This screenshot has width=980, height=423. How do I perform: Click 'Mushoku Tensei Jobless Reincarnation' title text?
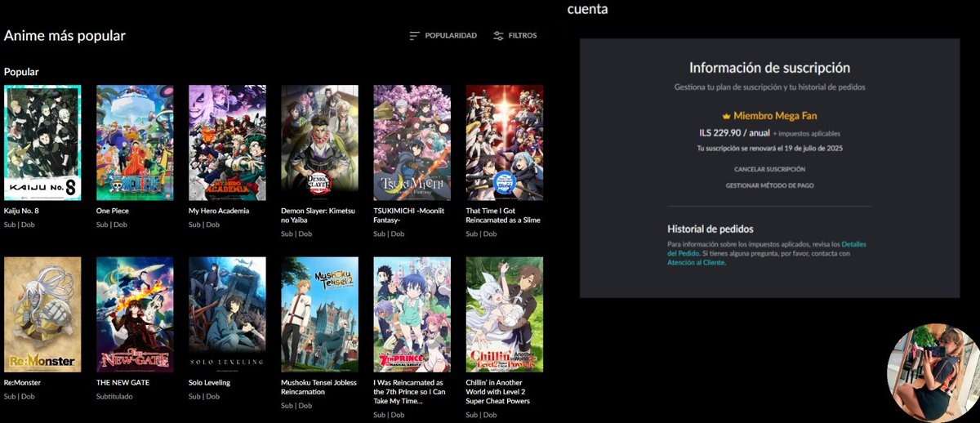pos(318,387)
